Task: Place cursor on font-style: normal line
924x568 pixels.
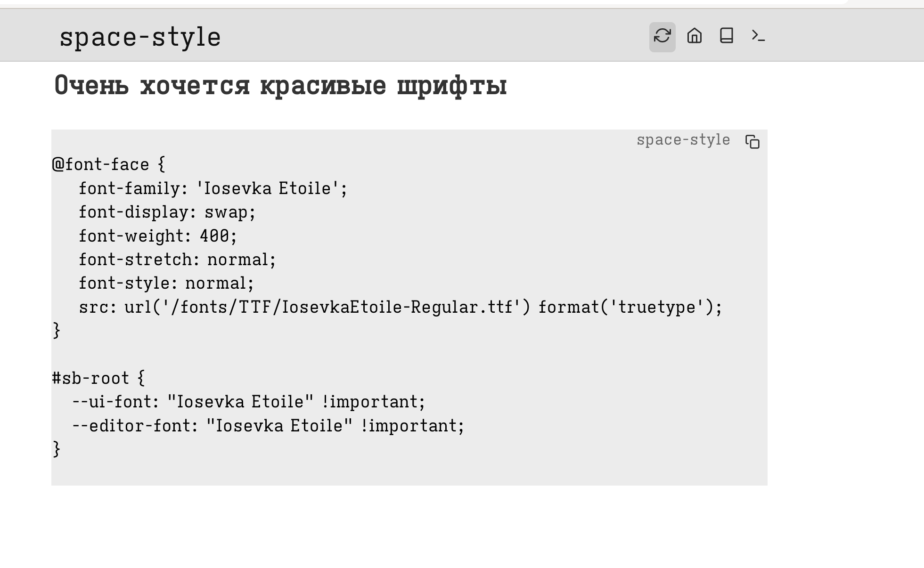Action: point(166,283)
